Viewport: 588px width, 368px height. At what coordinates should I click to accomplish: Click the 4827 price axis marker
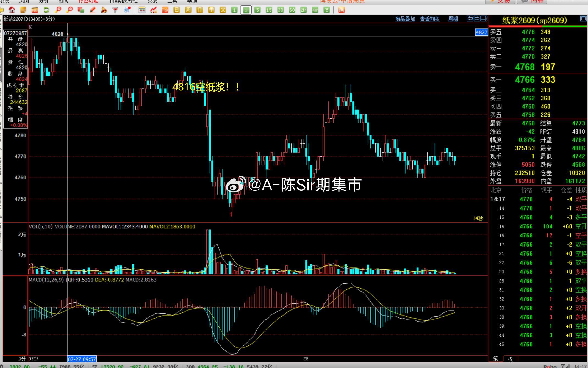(481, 32)
